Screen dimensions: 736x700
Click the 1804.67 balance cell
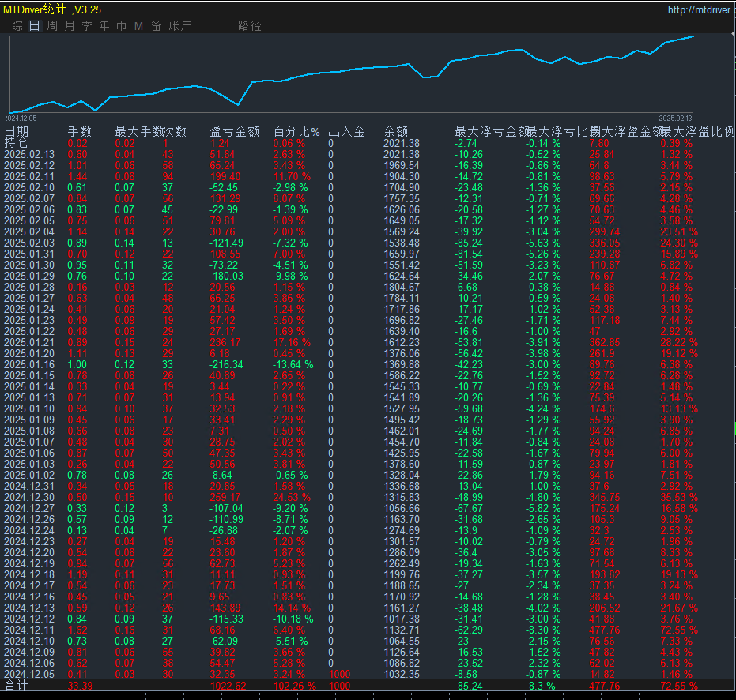[402, 287]
